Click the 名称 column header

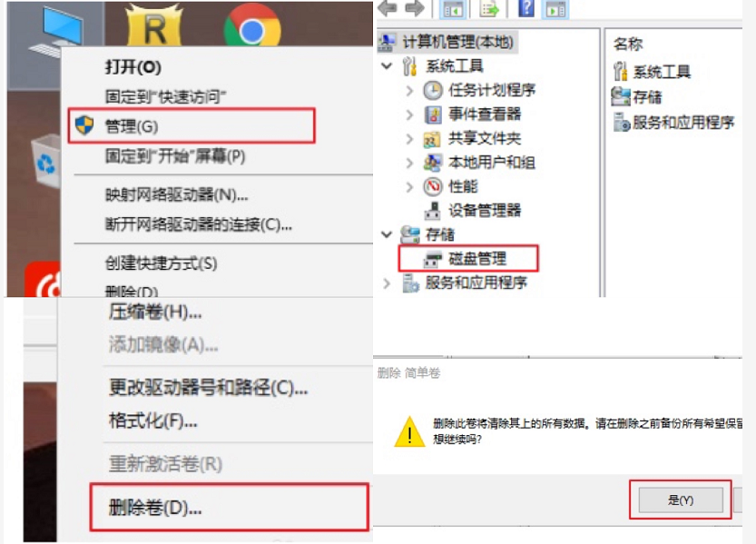pyautogui.click(x=627, y=44)
